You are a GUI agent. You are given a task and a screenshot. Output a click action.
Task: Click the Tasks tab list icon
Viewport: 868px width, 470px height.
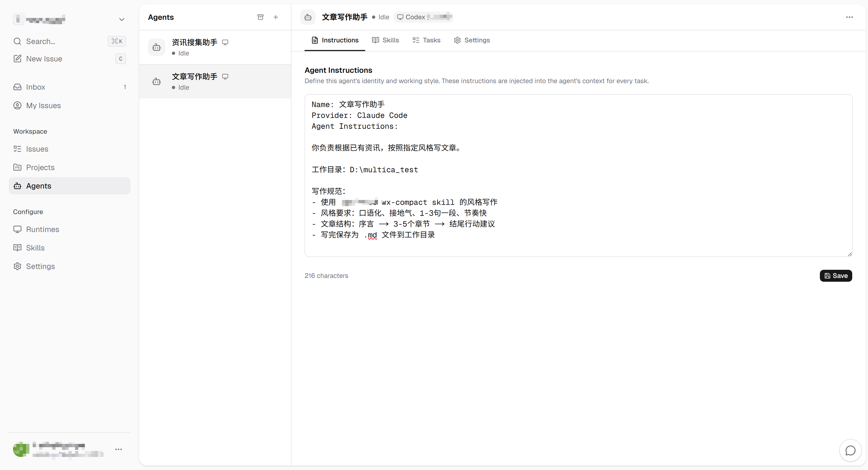pos(416,40)
